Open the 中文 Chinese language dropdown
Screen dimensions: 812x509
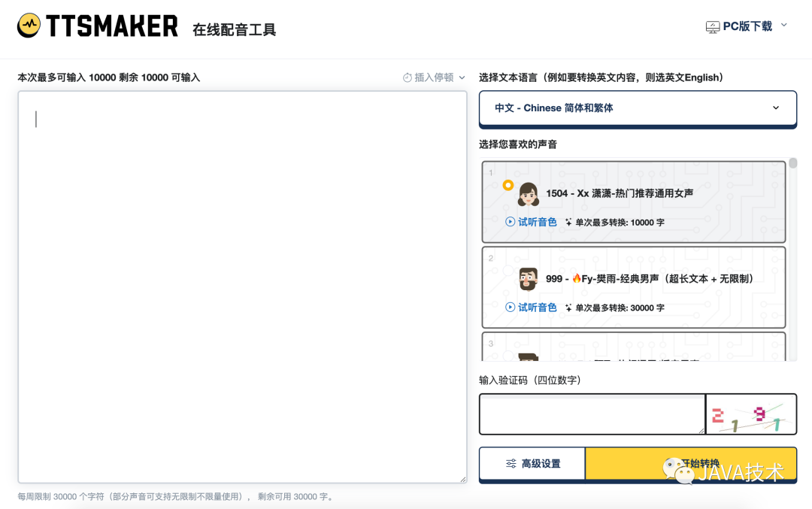[x=638, y=108]
